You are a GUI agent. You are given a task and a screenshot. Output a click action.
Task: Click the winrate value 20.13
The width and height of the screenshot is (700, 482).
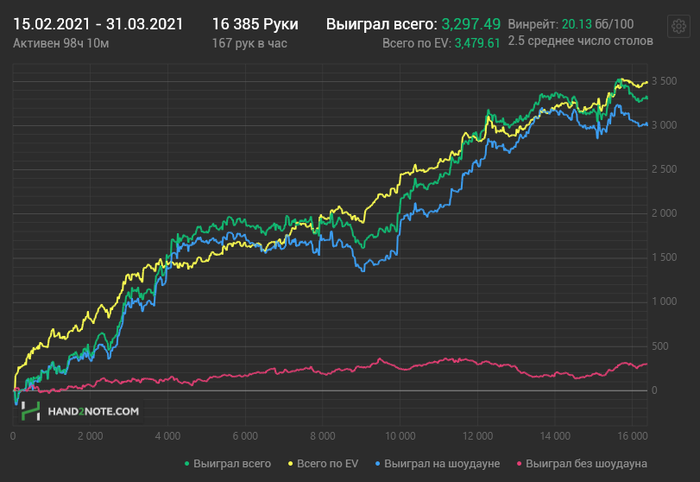click(576, 24)
